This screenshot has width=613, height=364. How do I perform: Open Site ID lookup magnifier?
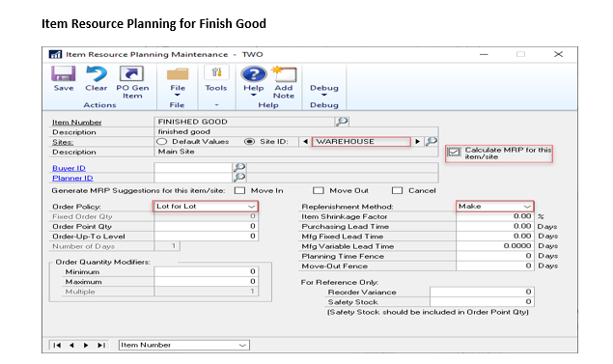tap(432, 142)
